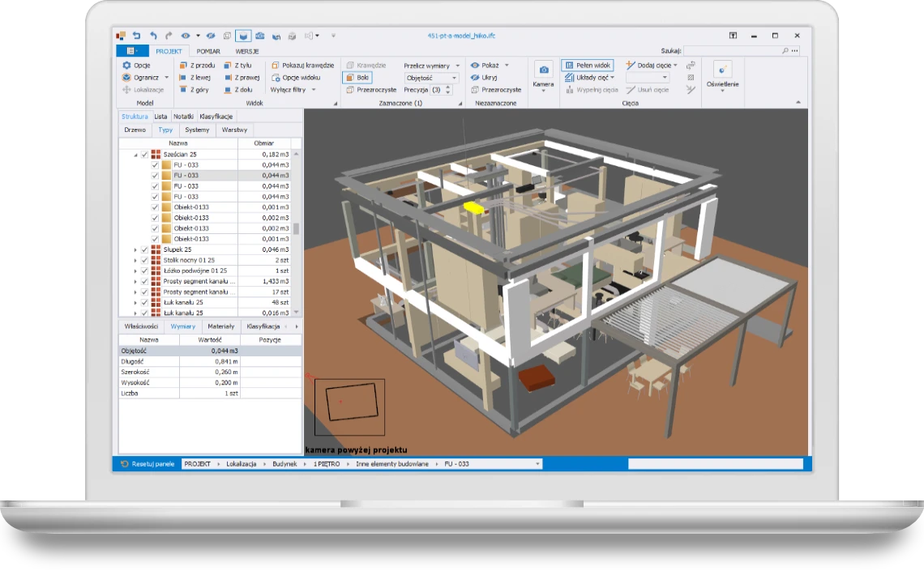Open Opcje widoku view options
Image resolution: width=924 pixels, height=575 pixels.
(x=296, y=77)
